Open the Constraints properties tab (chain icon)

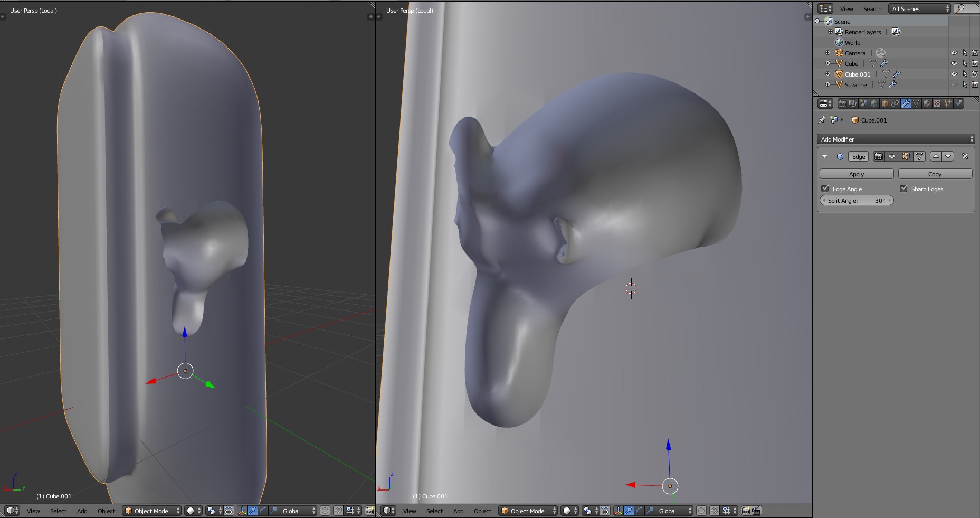click(895, 103)
